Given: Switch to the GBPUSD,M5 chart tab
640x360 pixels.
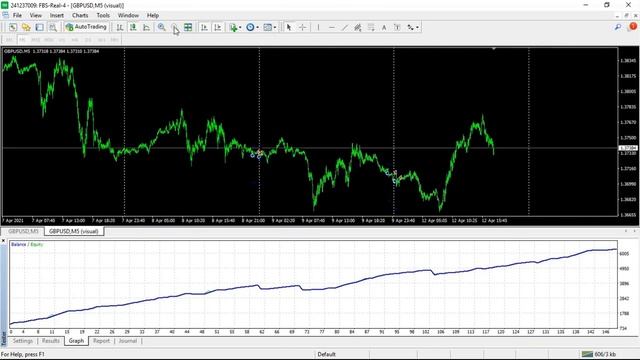Looking at the screenshot, I should tap(23, 231).
